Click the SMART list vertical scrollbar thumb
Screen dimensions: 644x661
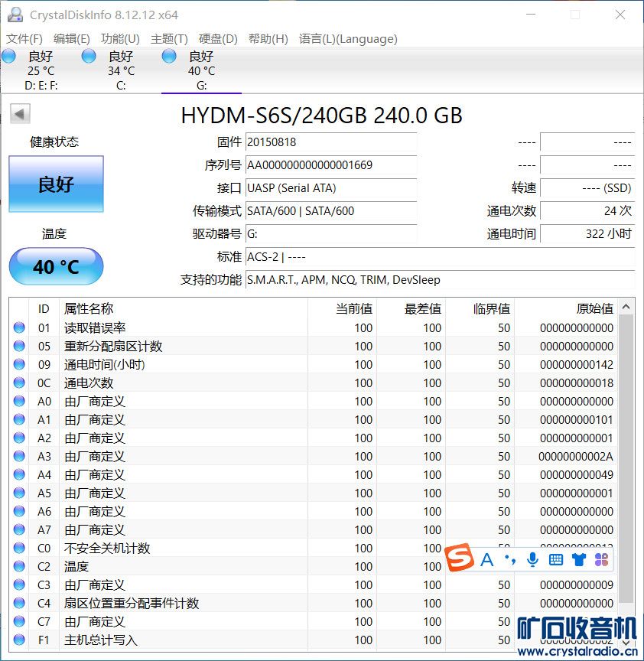626,459
